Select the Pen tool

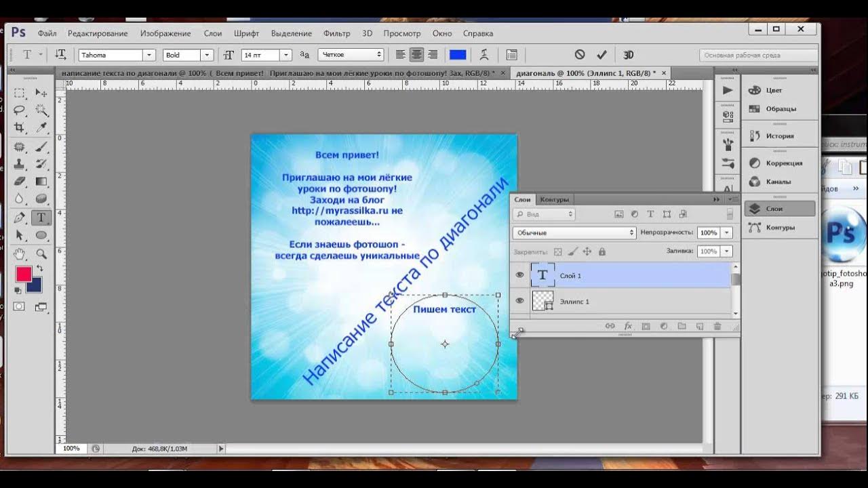coord(20,218)
